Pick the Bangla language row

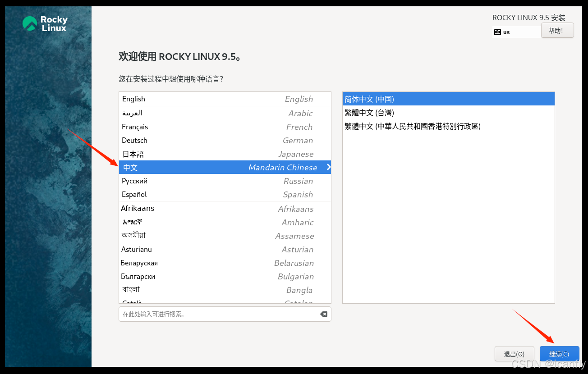click(x=225, y=290)
